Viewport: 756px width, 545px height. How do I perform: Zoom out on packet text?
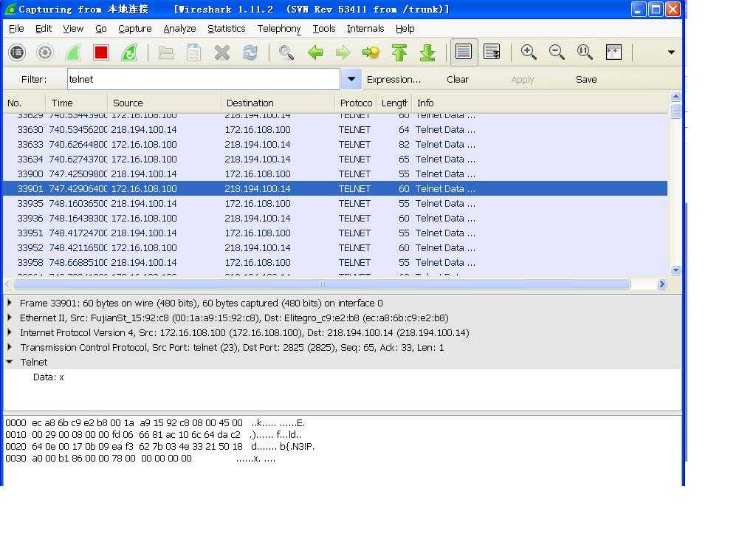pos(557,52)
